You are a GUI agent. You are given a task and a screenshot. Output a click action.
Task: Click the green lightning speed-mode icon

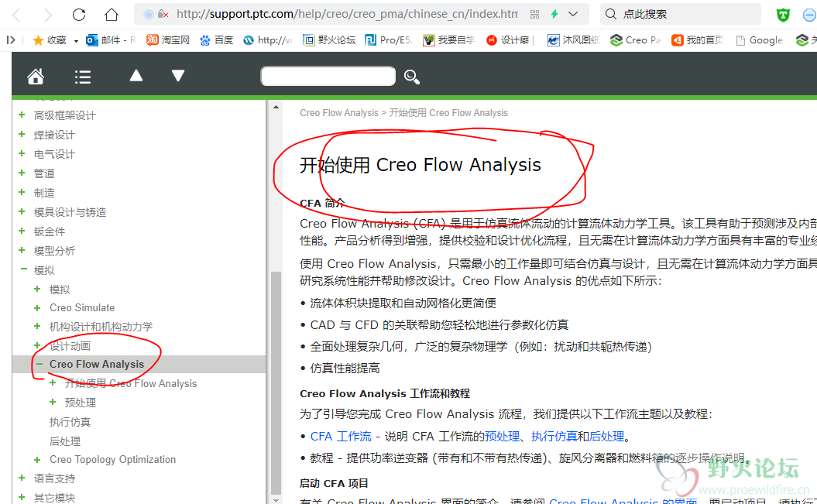tap(554, 14)
